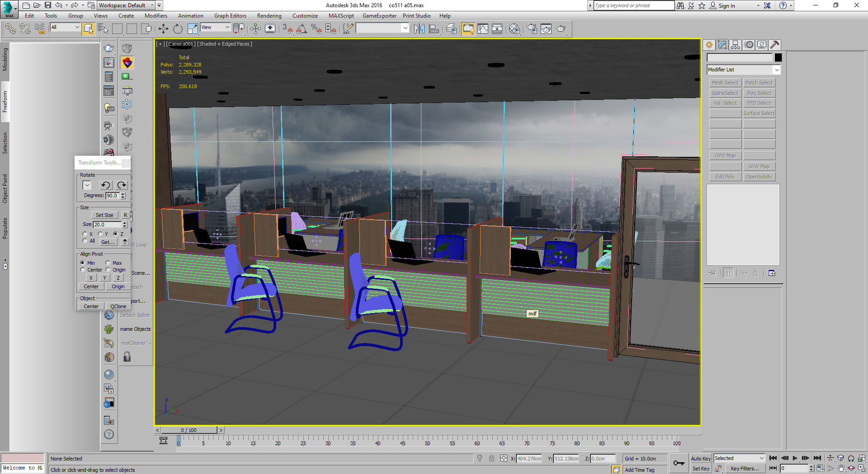Click the Pan View hand icon
868x474 pixels.
(841, 469)
